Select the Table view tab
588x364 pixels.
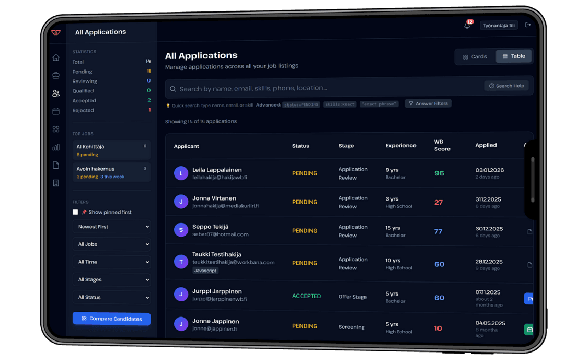tap(513, 56)
